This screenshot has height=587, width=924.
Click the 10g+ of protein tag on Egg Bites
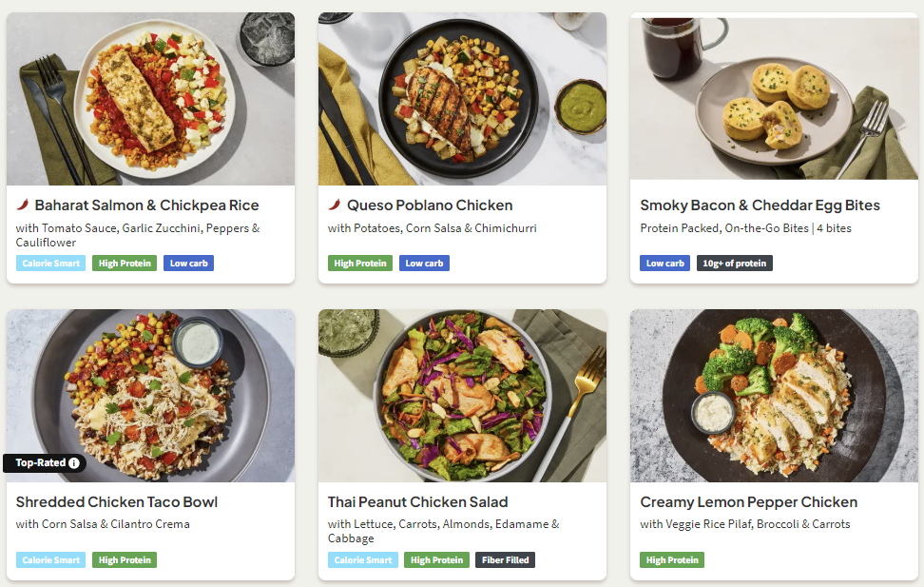[734, 264]
